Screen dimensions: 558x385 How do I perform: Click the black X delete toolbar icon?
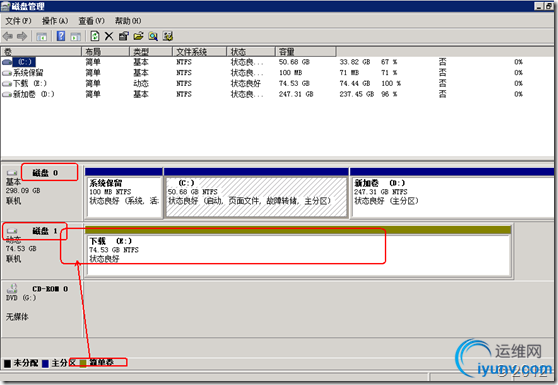coord(109,36)
